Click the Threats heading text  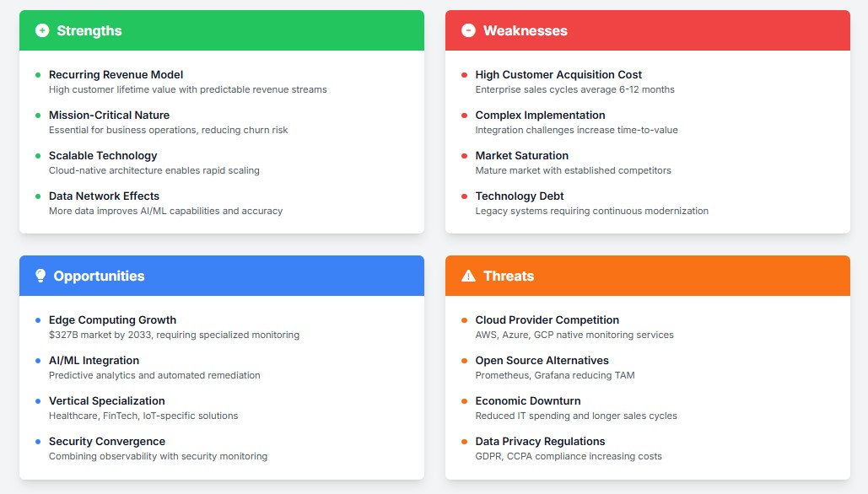[x=508, y=276]
